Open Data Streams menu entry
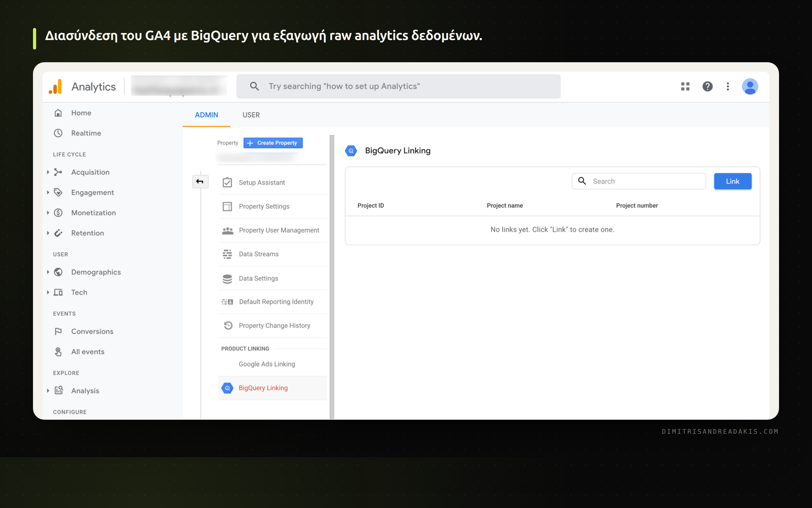Viewport: 812px width, 508px height. (272, 254)
